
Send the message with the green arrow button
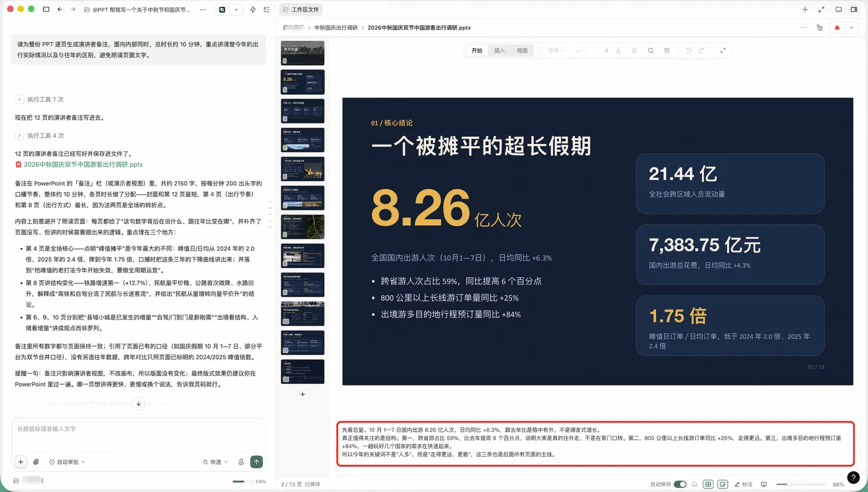click(256, 462)
